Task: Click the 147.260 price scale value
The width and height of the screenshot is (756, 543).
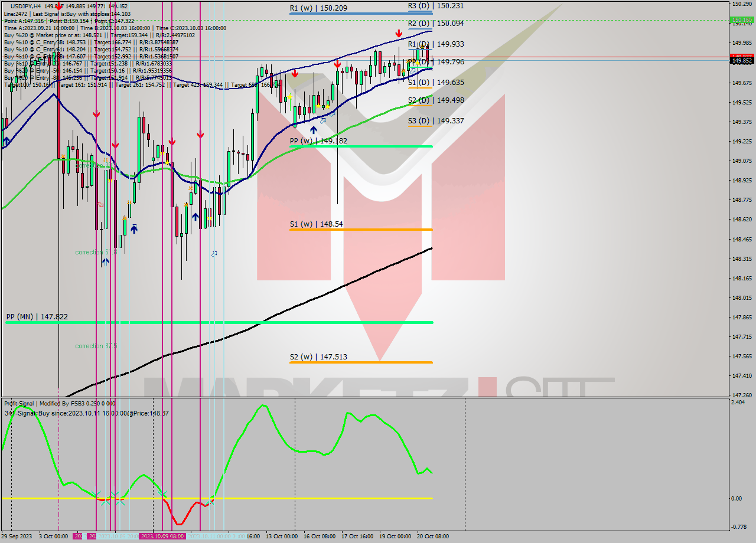Action: (x=742, y=395)
